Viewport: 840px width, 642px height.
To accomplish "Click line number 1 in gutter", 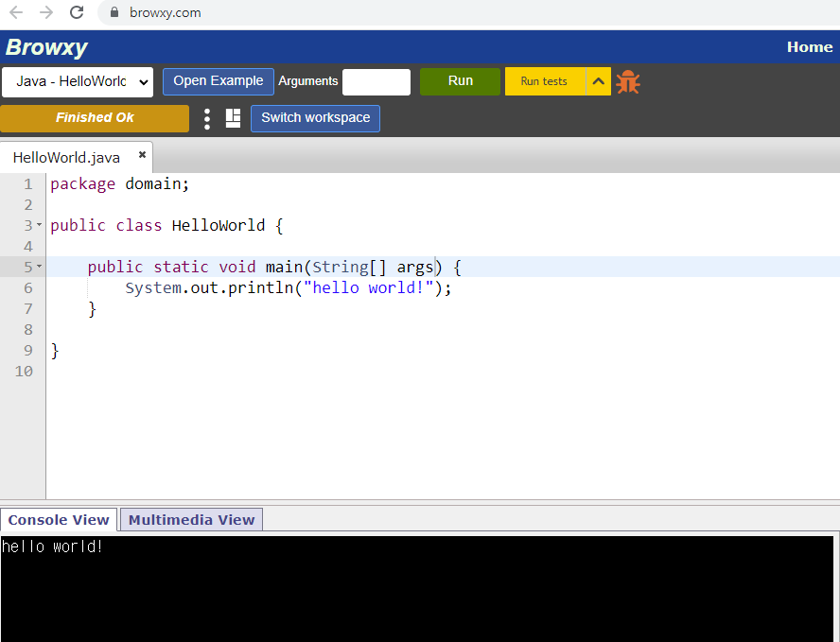I will tap(28, 184).
